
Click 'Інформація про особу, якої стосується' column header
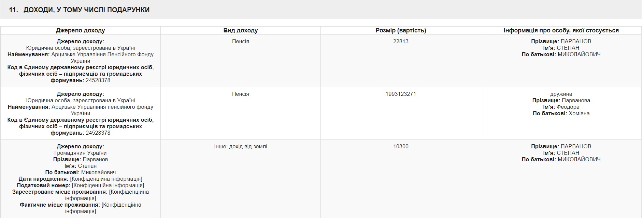click(561, 30)
